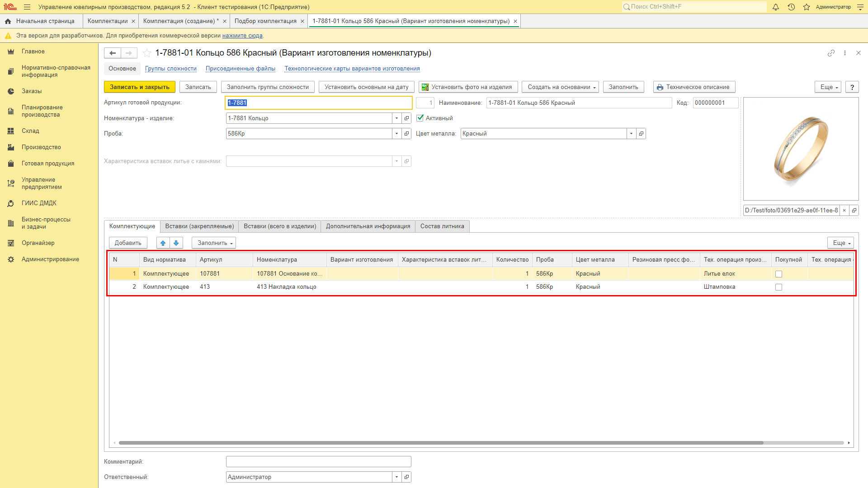Open Создать на основании dropdown button

click(x=561, y=87)
